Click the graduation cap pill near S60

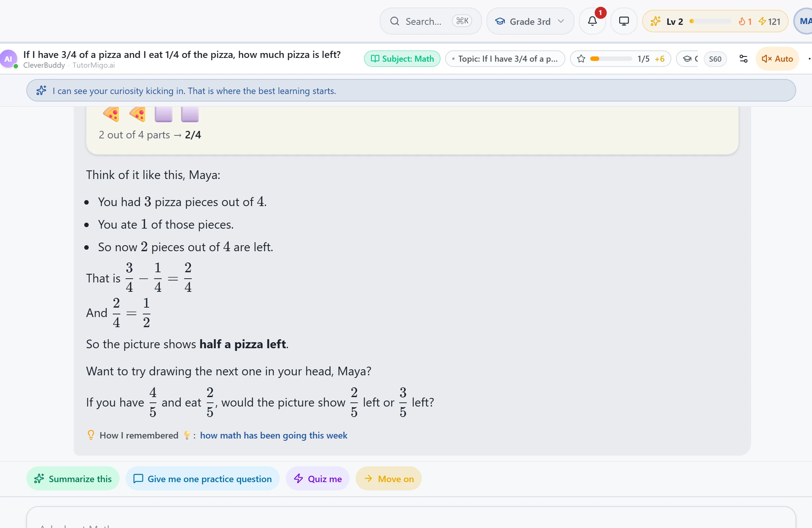pos(688,59)
